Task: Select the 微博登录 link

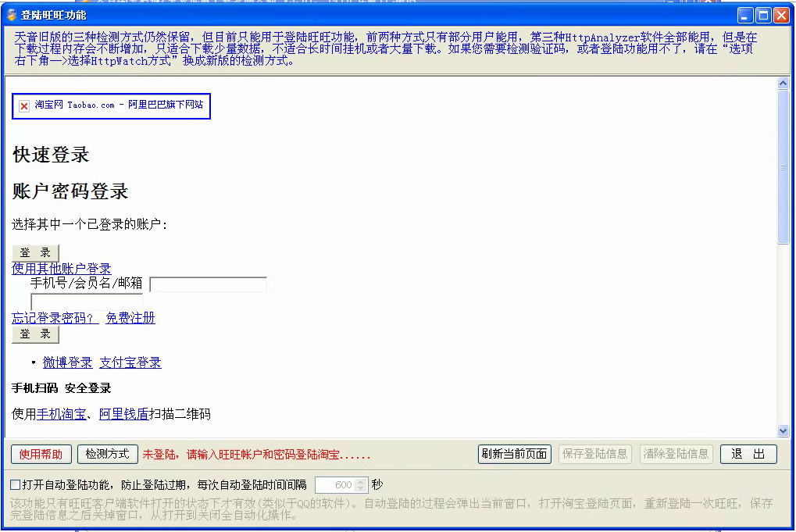Action: (68, 362)
